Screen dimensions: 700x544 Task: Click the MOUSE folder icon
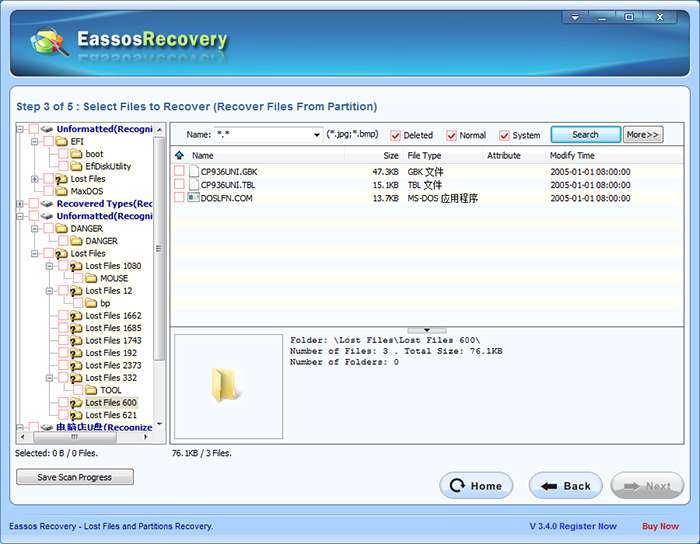click(x=91, y=278)
